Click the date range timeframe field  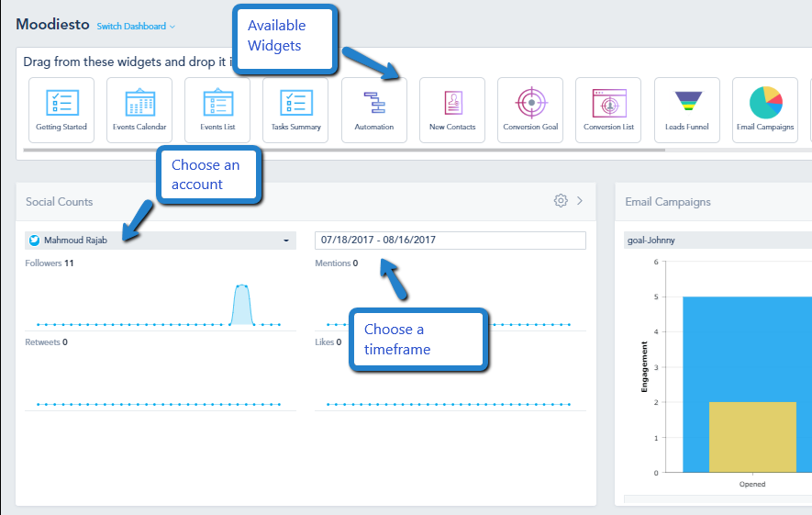coord(450,241)
